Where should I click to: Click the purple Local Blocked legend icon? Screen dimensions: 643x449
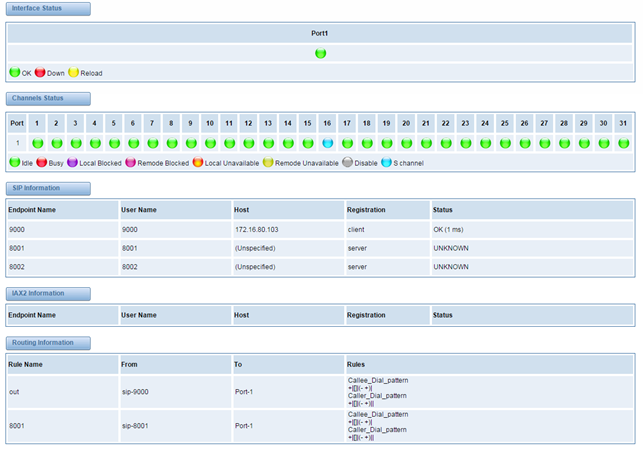pyautogui.click(x=72, y=162)
